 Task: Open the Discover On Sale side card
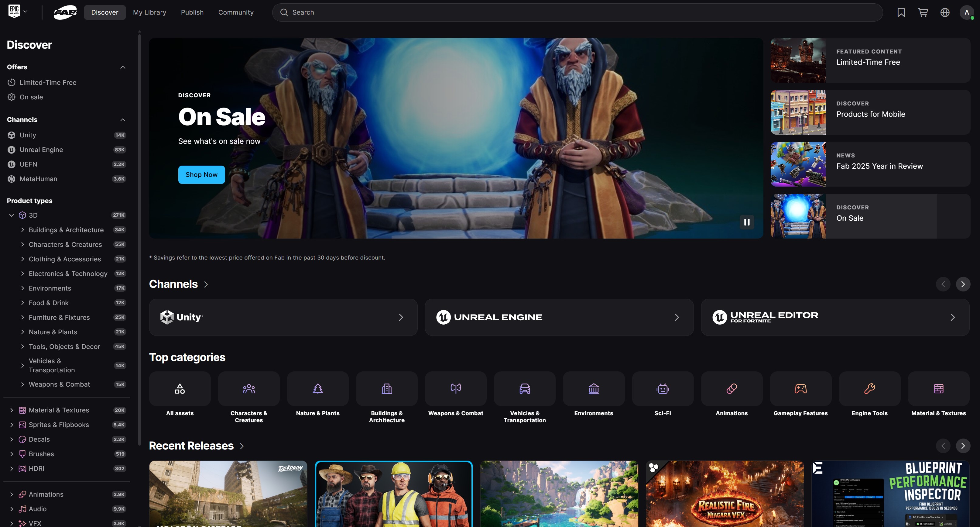point(870,216)
